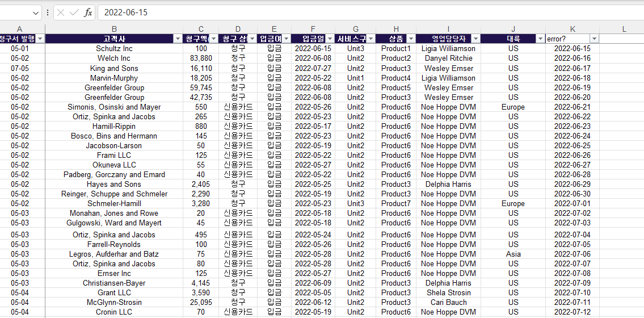Select column B header
The width and height of the screenshot is (644, 318).
tap(114, 29)
